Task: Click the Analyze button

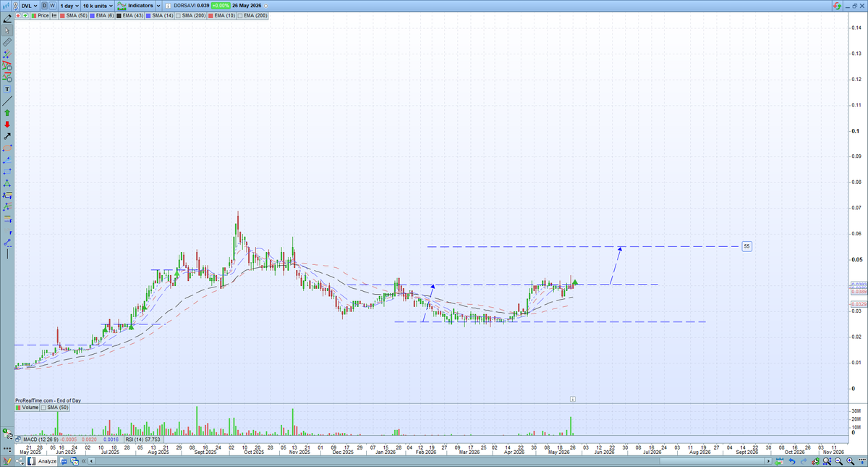Action: point(42,461)
